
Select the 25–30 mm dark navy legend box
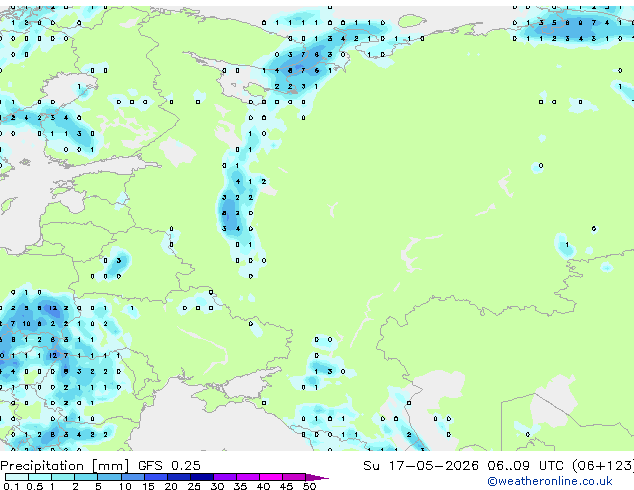[201, 477]
